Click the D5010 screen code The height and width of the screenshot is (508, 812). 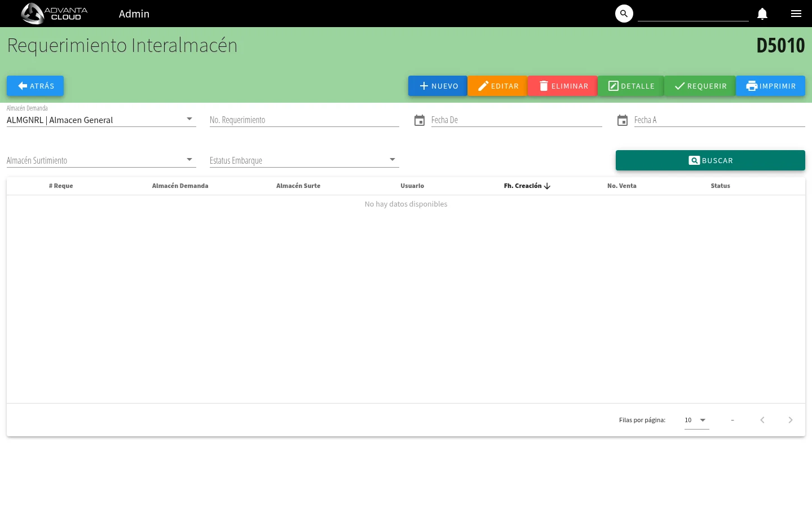click(x=780, y=46)
